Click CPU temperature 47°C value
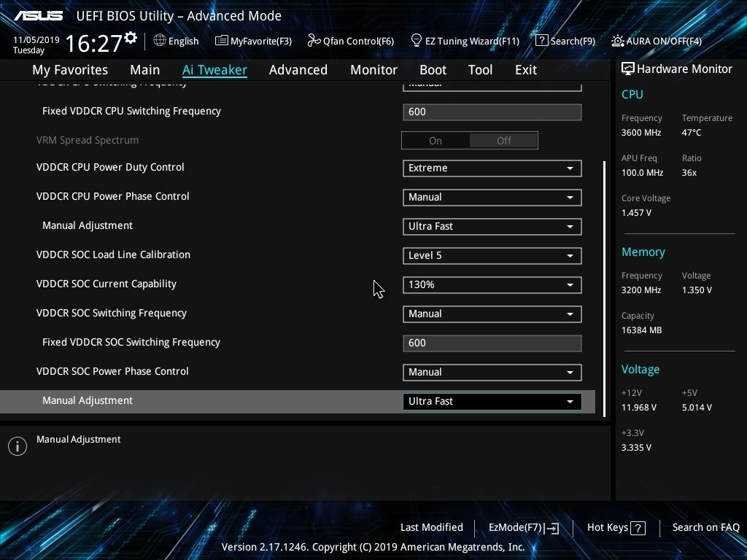The width and height of the screenshot is (747, 560). tap(692, 133)
